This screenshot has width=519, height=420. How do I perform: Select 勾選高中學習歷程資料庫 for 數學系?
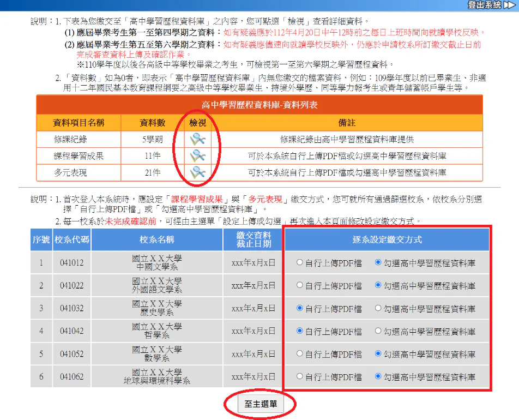point(378,353)
